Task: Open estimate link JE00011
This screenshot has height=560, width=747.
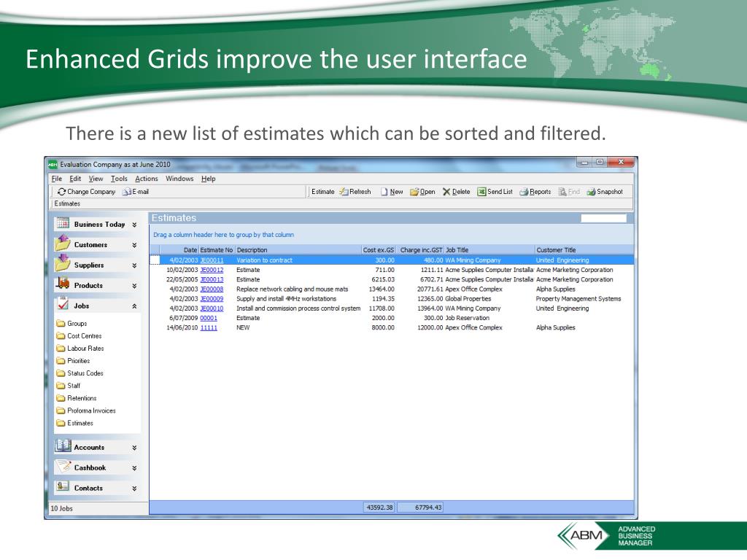Action: pos(212,260)
